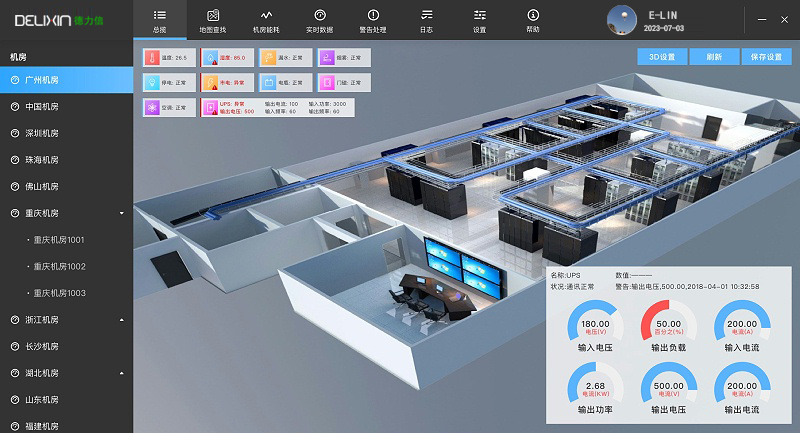Expand the 浙江机房 tree node arrow
This screenshot has width=800, height=433.
(121, 320)
